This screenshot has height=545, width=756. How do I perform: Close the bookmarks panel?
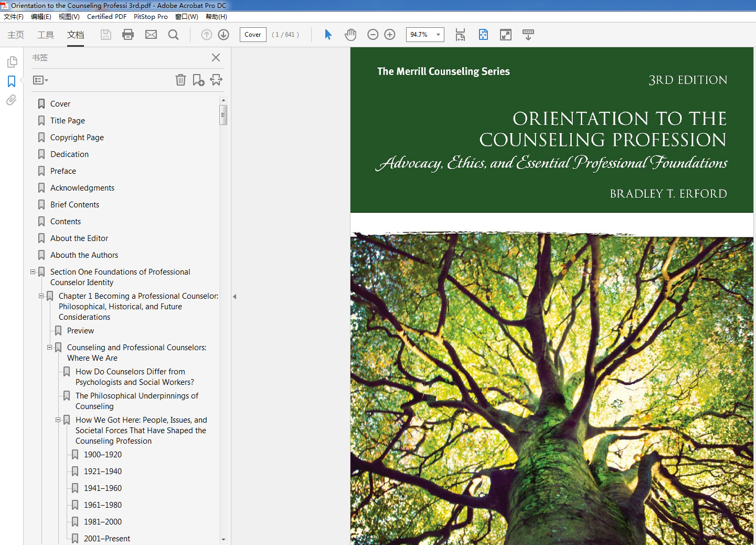point(216,58)
